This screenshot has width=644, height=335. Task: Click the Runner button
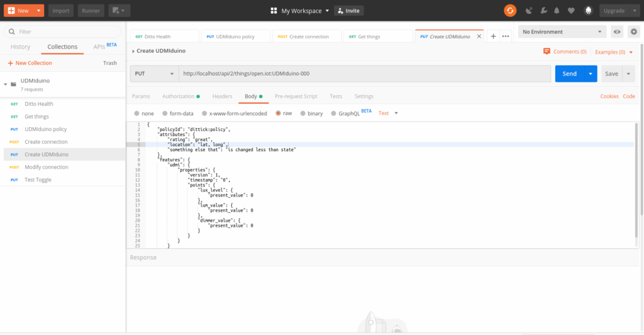tap(91, 11)
